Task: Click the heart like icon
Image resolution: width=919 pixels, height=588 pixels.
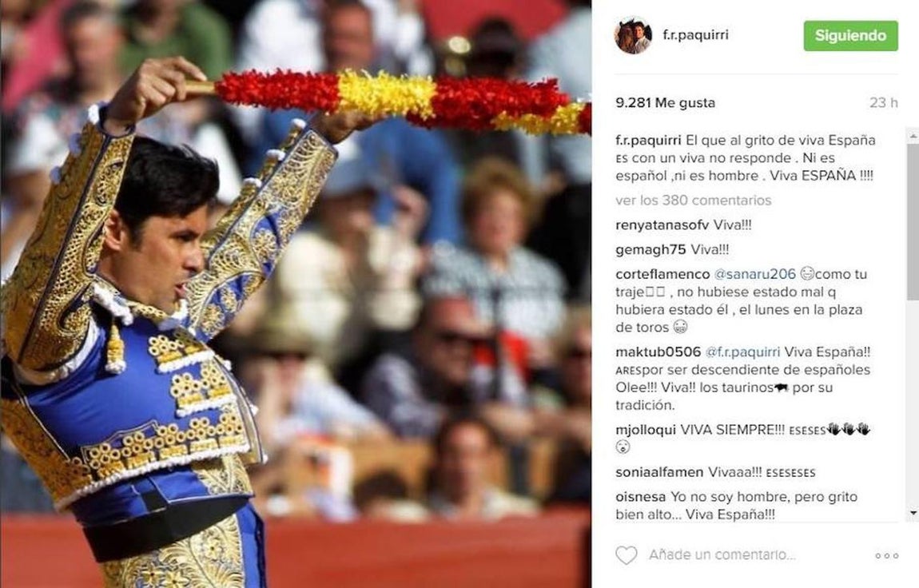Action: coord(626,554)
